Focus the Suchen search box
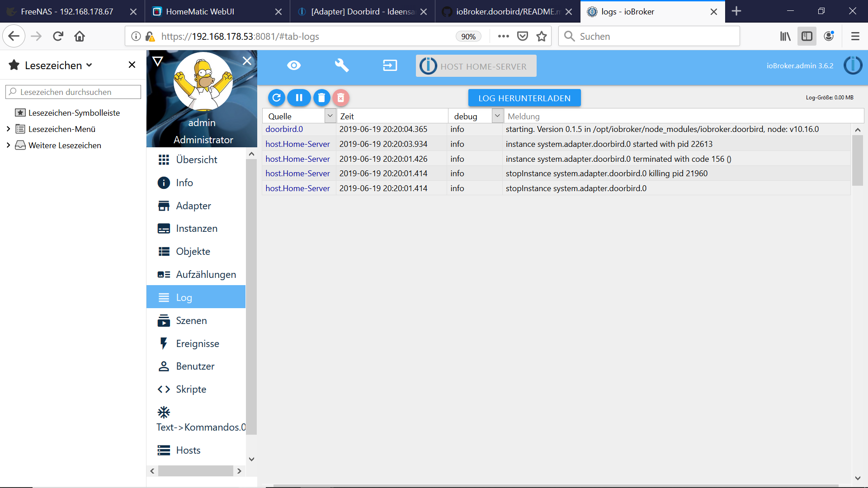 (649, 36)
